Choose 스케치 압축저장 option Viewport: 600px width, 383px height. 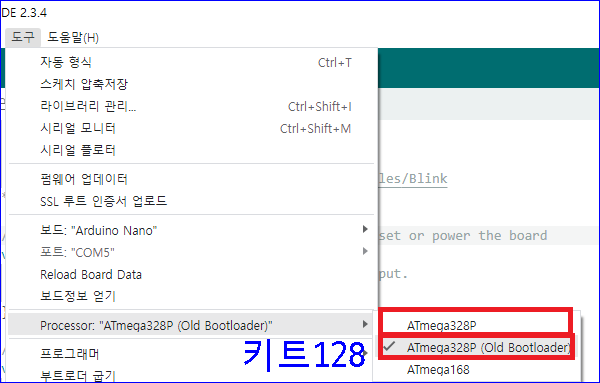point(191,84)
